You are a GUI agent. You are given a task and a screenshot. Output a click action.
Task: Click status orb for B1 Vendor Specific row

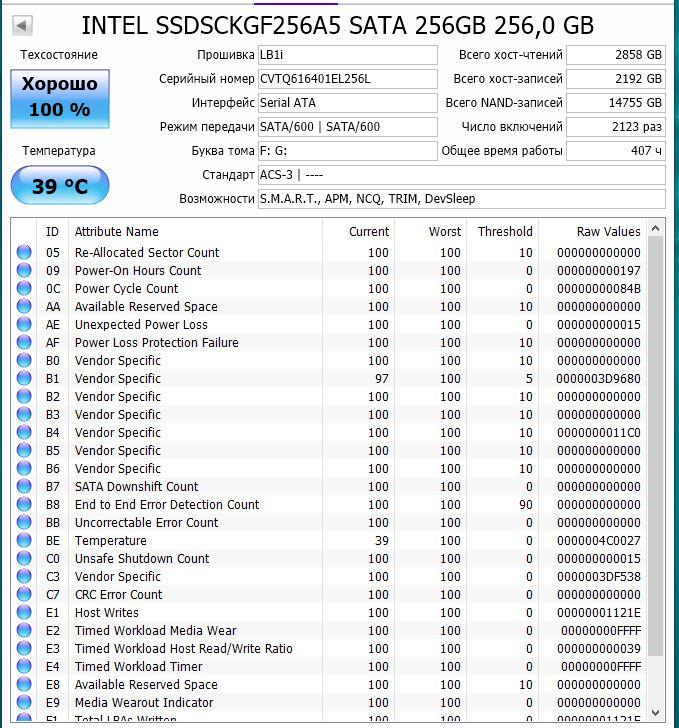24,378
